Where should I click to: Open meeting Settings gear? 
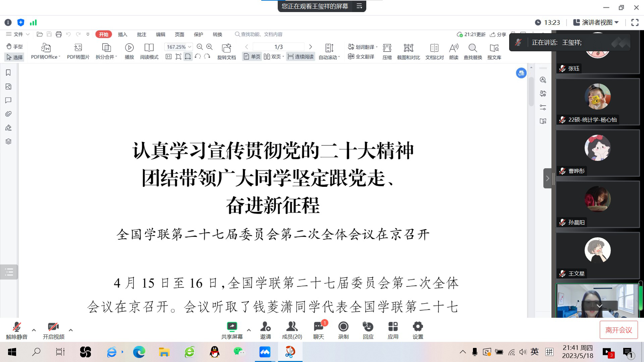(x=418, y=327)
